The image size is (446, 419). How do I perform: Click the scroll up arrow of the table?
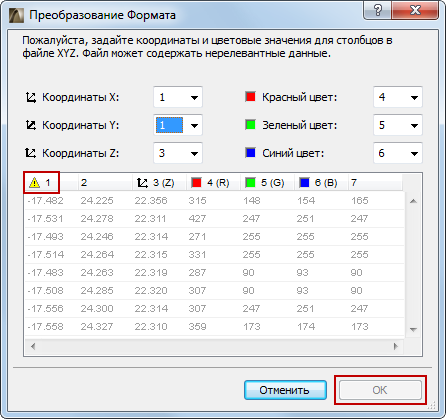[413, 201]
